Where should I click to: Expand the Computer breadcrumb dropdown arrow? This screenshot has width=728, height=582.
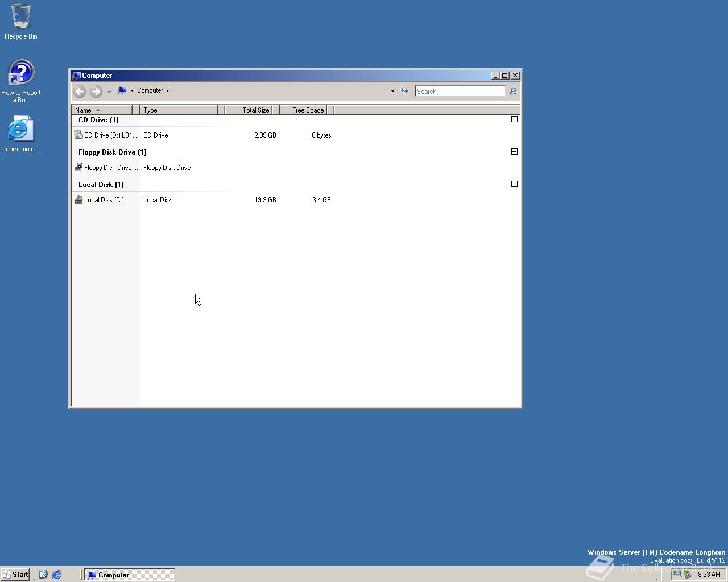167,90
